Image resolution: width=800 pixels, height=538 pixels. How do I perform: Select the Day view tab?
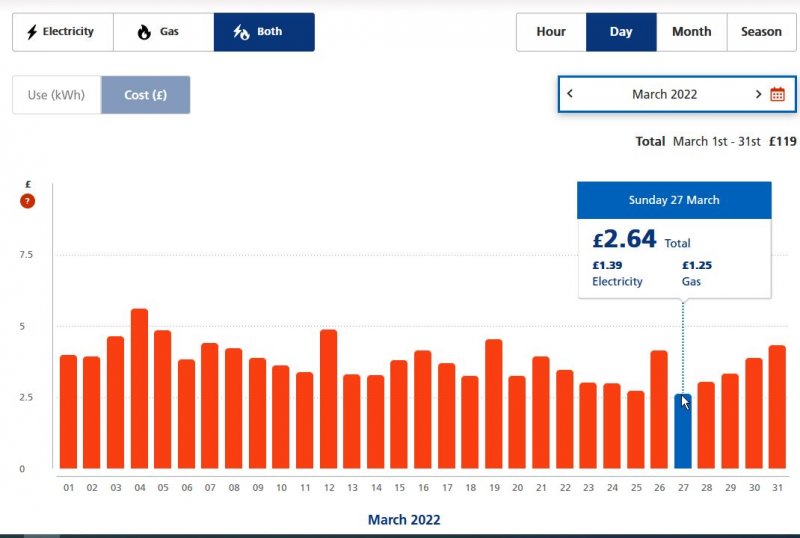click(x=621, y=32)
